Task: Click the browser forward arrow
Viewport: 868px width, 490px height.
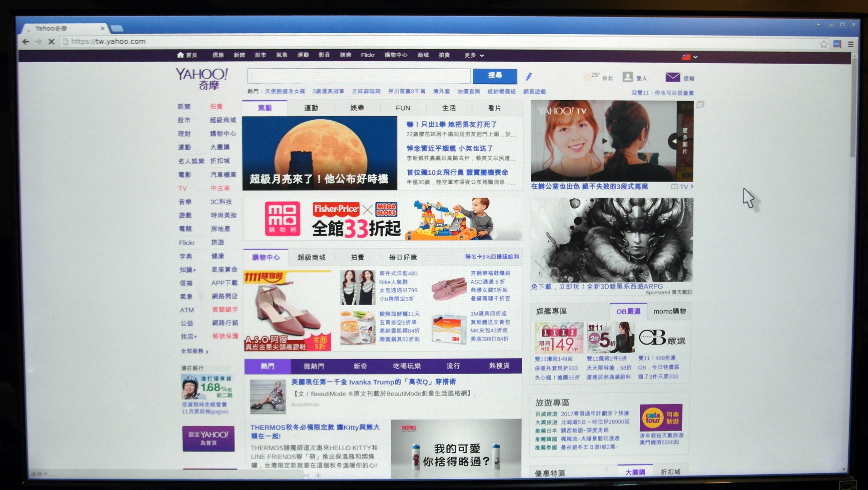Action: point(38,42)
